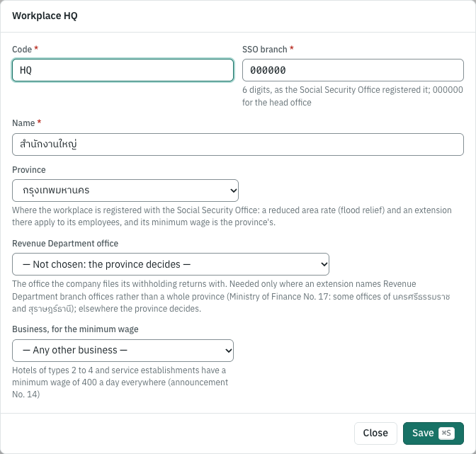Click the Name field with สำนักงานใหญ่

pyautogui.click(x=238, y=144)
